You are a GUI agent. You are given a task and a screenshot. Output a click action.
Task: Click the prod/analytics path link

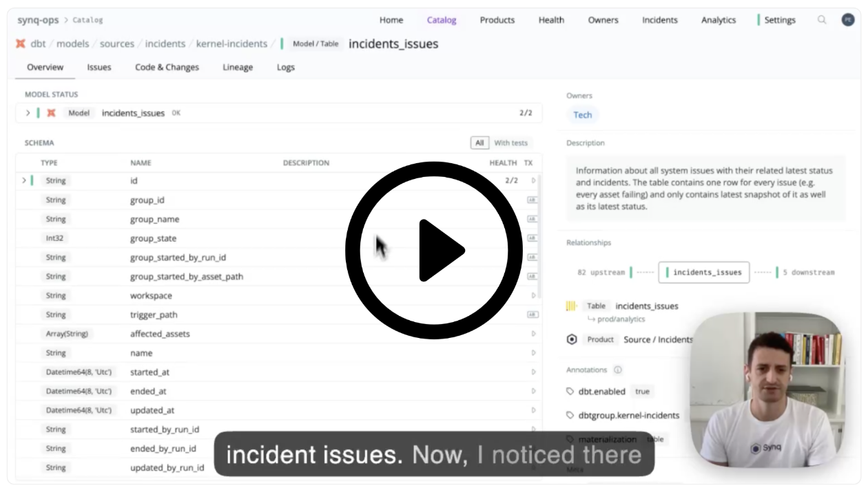tap(621, 319)
